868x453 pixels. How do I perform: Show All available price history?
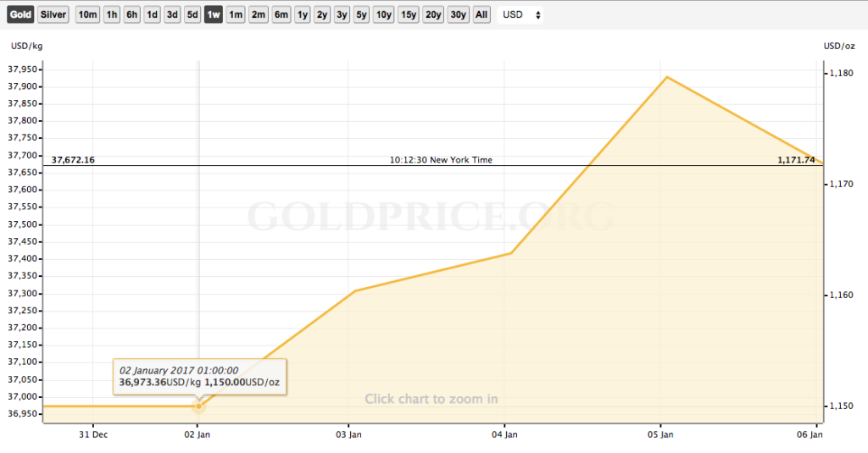(x=481, y=14)
